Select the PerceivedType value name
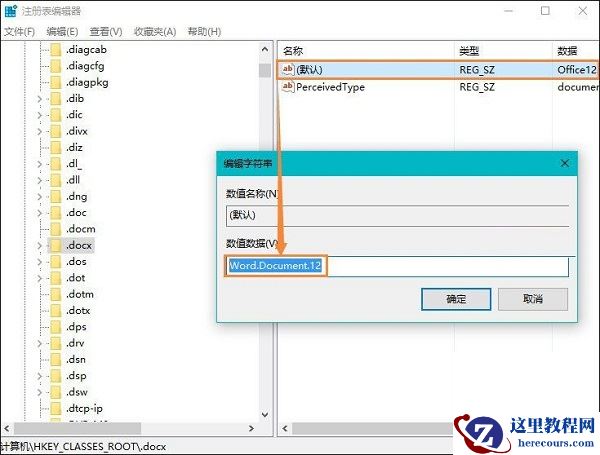 pos(330,87)
